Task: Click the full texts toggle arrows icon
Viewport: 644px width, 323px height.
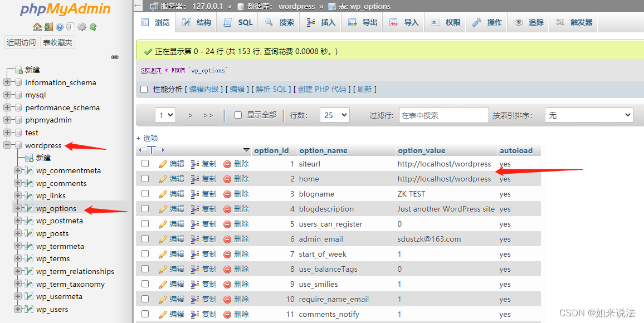Action: (x=152, y=150)
